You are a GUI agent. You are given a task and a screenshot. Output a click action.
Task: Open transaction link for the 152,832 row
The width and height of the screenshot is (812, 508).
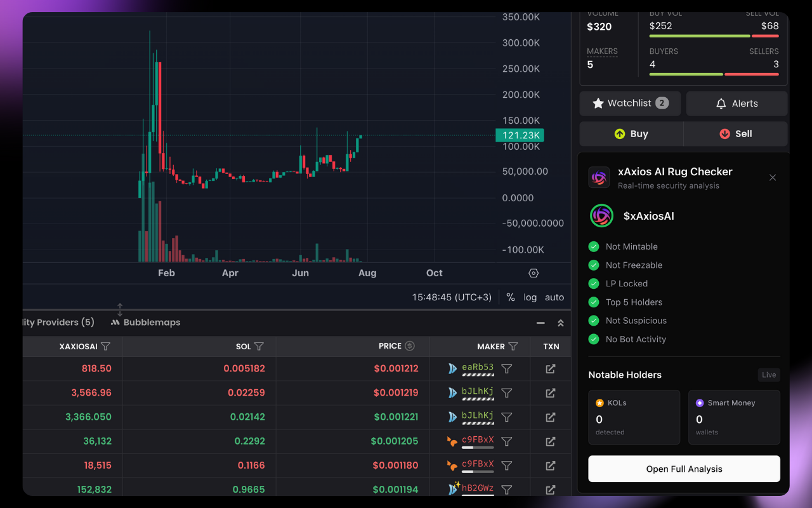tap(551, 490)
